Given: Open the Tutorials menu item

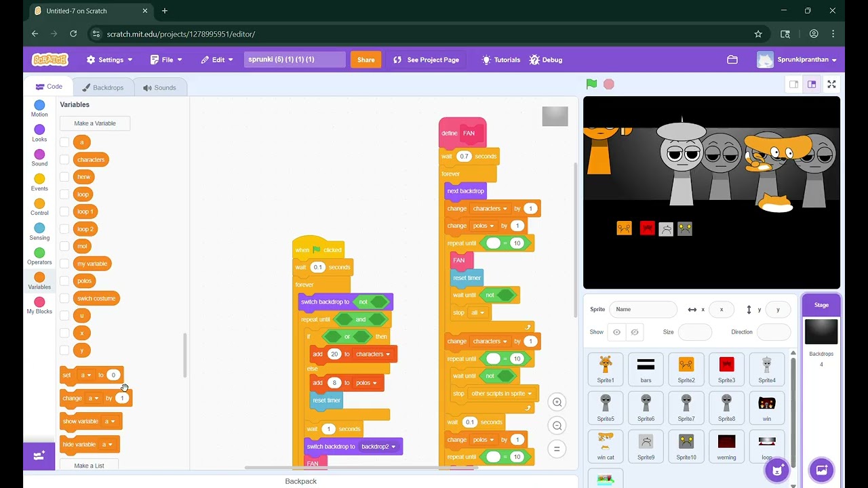Looking at the screenshot, I should click(500, 60).
